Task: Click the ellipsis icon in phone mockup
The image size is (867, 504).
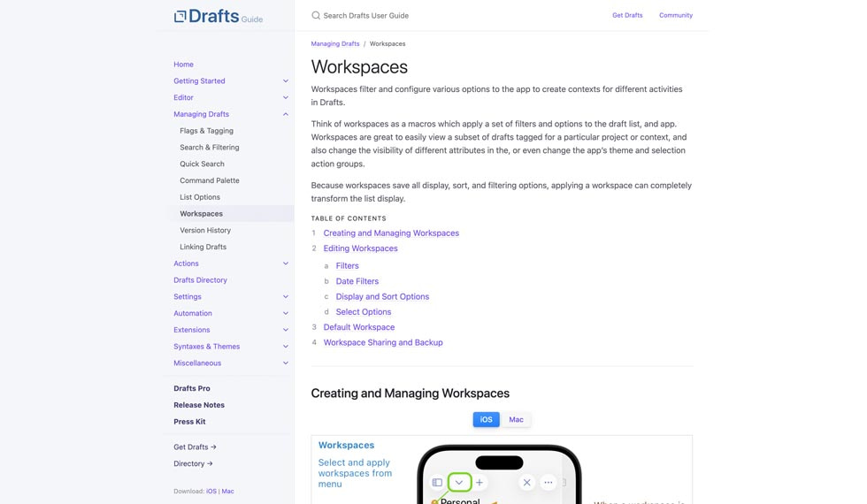Action: pos(548,483)
